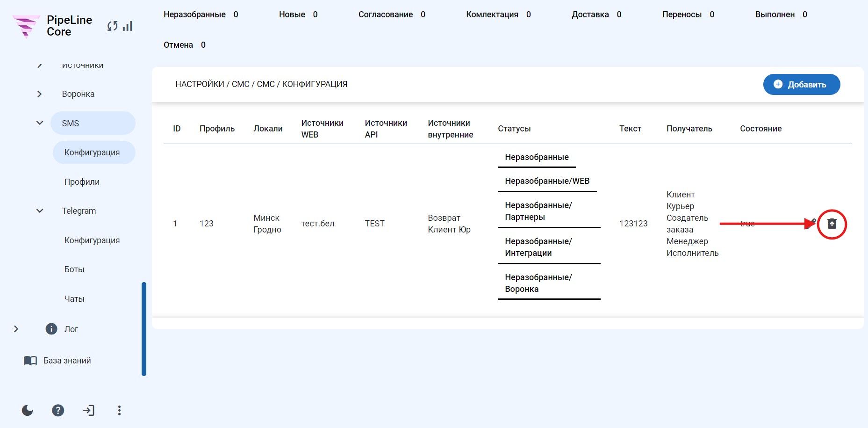The height and width of the screenshot is (428, 868).
Task: Open the Новые 0 status counter
Action: pyautogui.click(x=298, y=15)
